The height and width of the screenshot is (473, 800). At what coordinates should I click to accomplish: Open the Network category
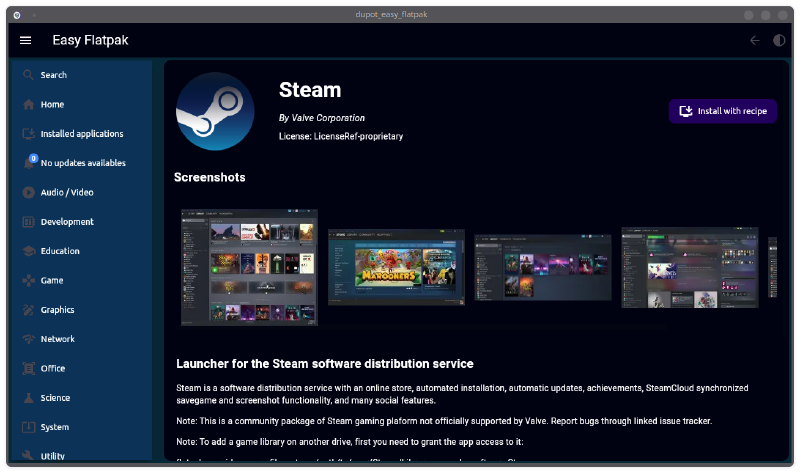point(57,339)
